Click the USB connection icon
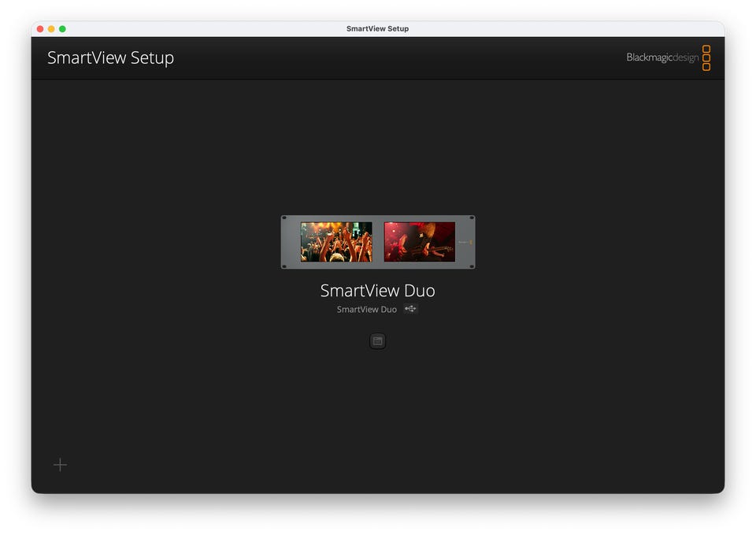 pos(410,309)
